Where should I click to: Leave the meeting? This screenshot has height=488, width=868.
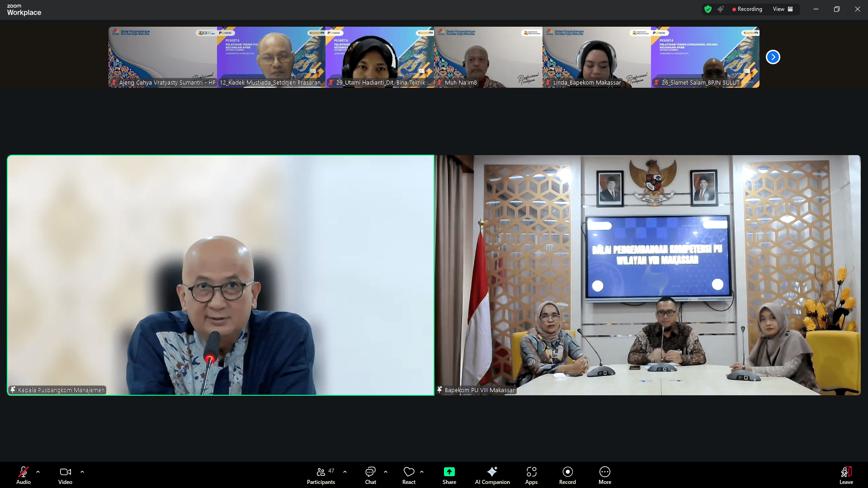(x=846, y=475)
